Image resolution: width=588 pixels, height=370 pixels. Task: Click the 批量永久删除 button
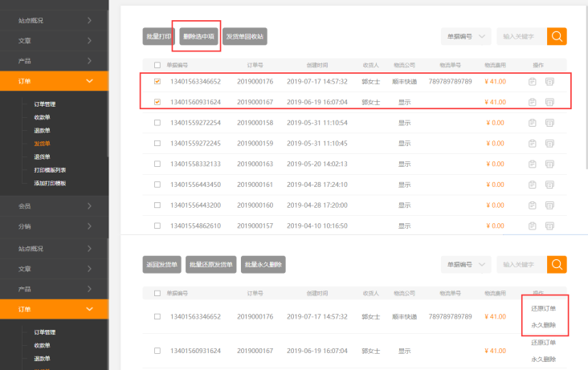pyautogui.click(x=263, y=264)
